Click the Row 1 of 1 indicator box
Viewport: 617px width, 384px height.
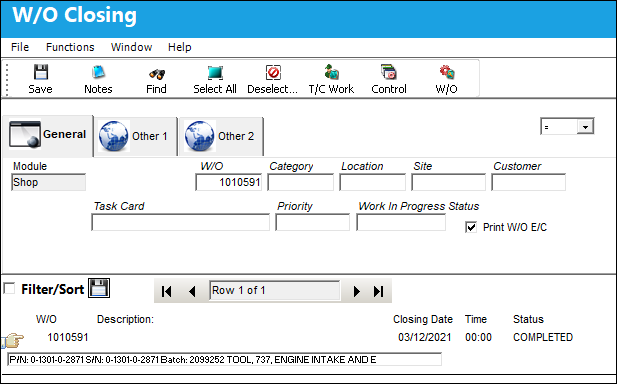coord(275,291)
